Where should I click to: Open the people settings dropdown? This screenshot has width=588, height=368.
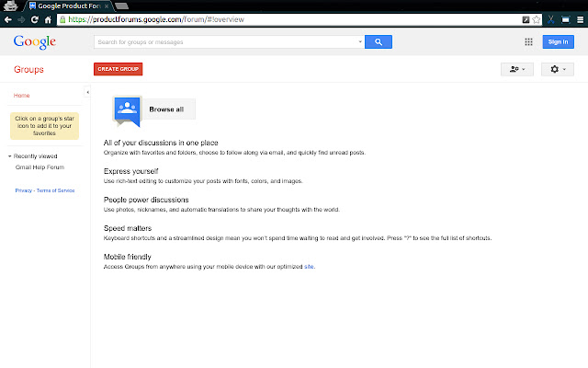tap(517, 69)
